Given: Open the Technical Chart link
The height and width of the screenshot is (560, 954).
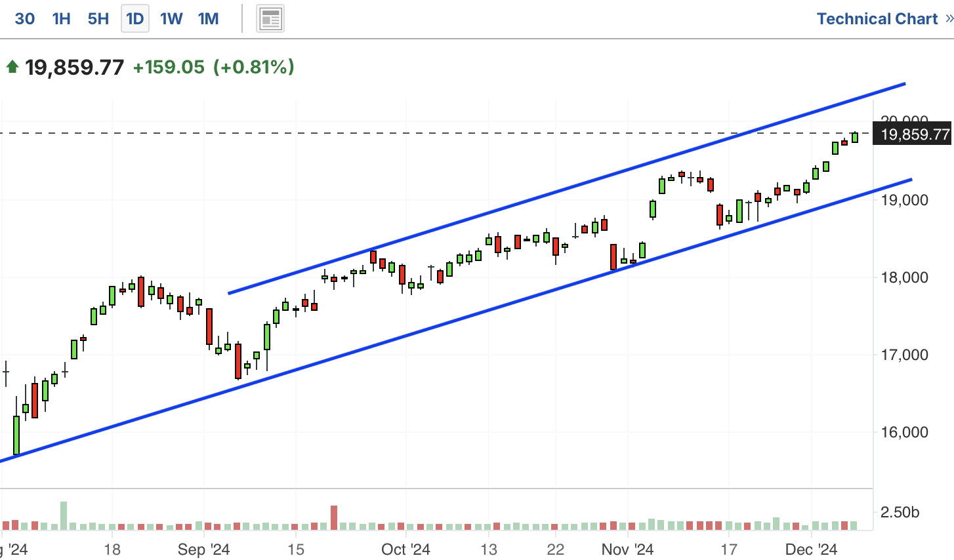Looking at the screenshot, I should (884, 18).
